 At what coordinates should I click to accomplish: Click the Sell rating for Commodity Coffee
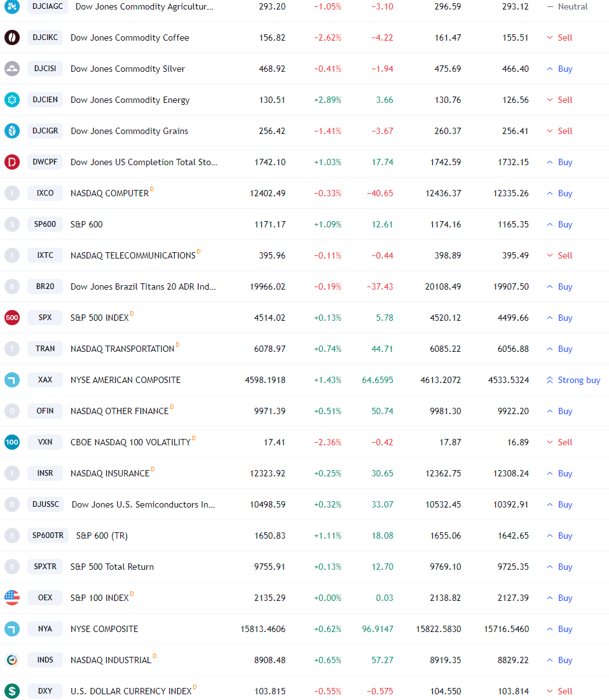[x=560, y=37]
